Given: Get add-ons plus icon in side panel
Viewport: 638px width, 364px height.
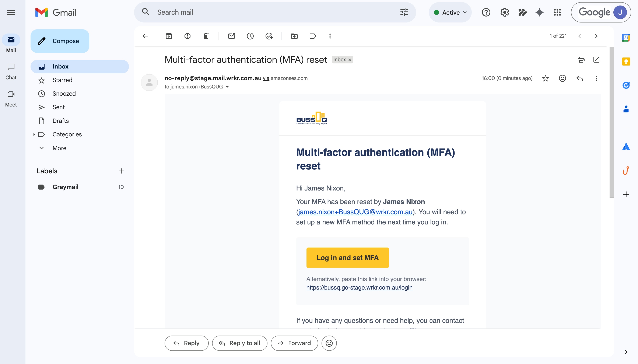Looking at the screenshot, I should click(x=626, y=194).
